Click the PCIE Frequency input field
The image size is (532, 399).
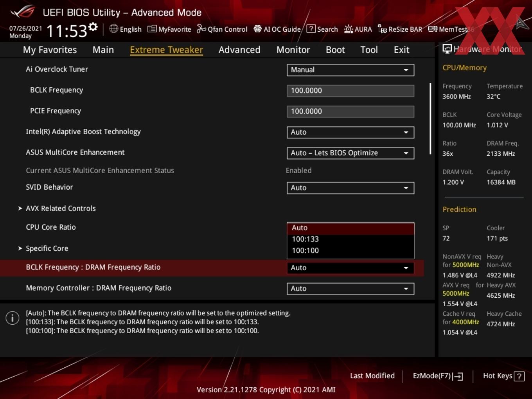(350, 111)
